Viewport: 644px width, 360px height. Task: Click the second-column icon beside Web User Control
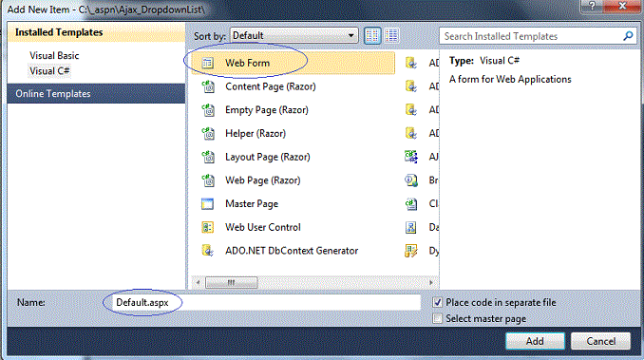pyautogui.click(x=411, y=227)
